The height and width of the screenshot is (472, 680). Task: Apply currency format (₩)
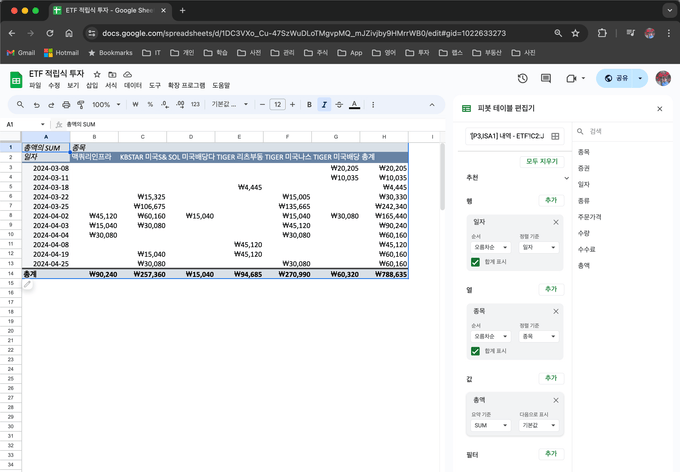135,105
